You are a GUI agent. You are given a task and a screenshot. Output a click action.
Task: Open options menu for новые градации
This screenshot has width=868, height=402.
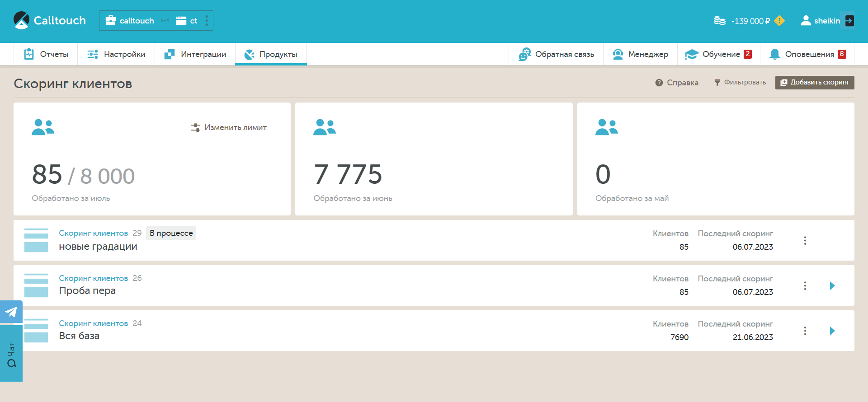point(805,240)
